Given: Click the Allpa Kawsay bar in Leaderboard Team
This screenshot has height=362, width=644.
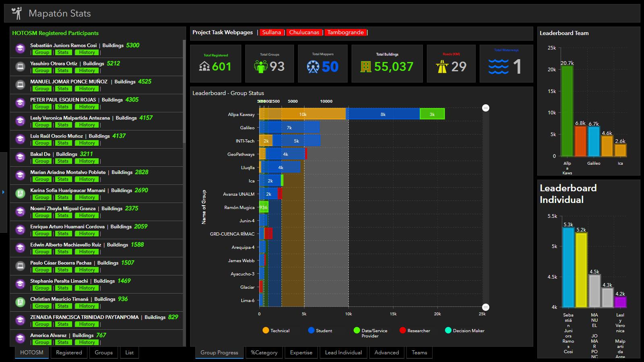Looking at the screenshot, I should point(567,111).
